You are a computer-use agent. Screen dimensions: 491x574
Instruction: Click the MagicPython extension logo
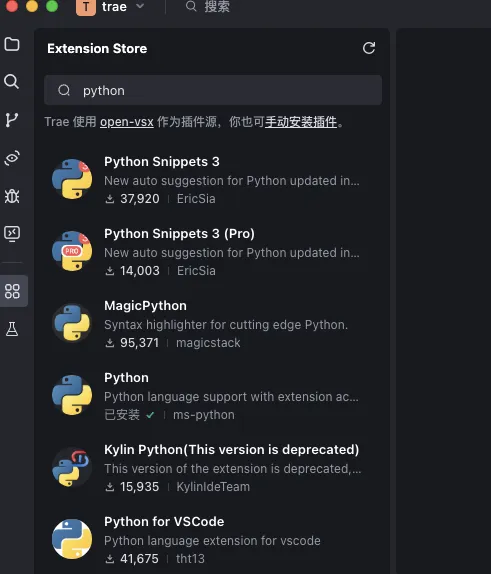72,323
